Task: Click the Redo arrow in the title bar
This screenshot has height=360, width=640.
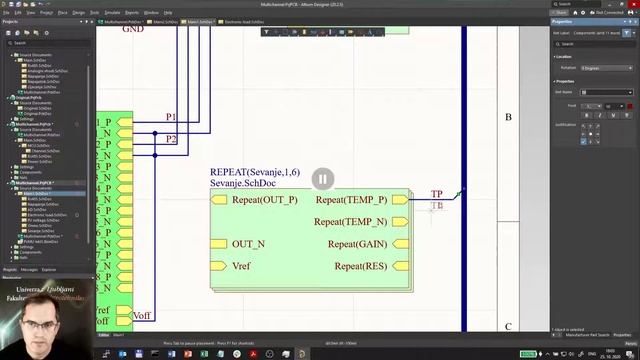Action: tap(48, 4)
